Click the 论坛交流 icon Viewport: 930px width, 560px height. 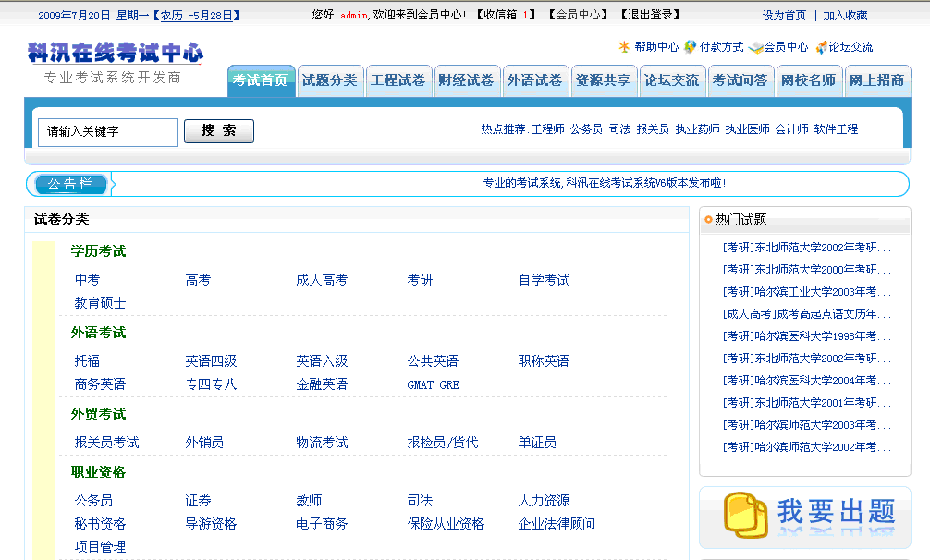point(821,47)
